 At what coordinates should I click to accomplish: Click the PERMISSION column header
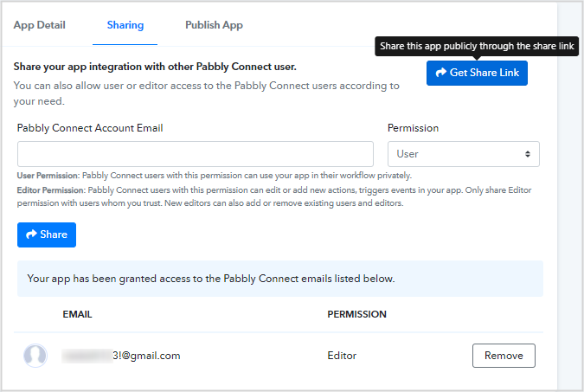coord(356,314)
